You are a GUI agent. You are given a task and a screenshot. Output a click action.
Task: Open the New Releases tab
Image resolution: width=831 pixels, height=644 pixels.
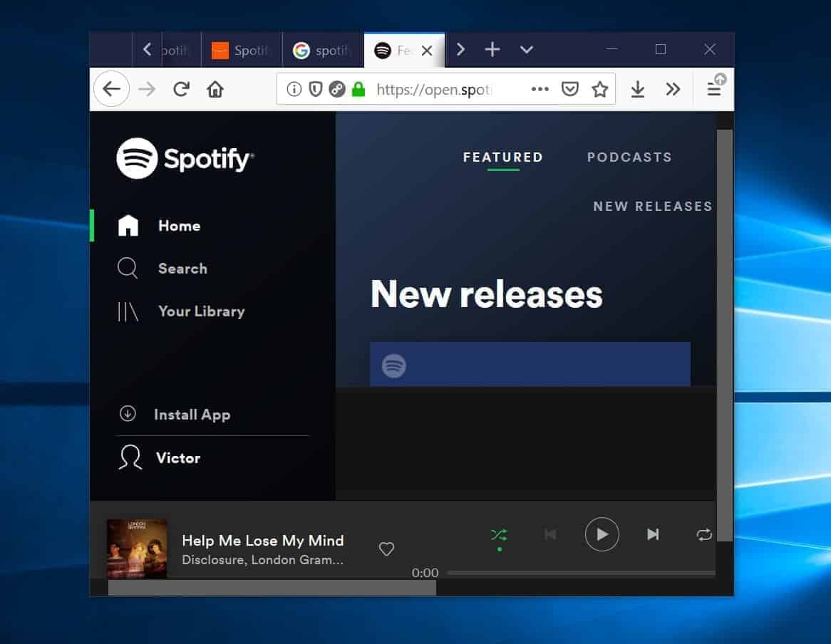click(652, 206)
